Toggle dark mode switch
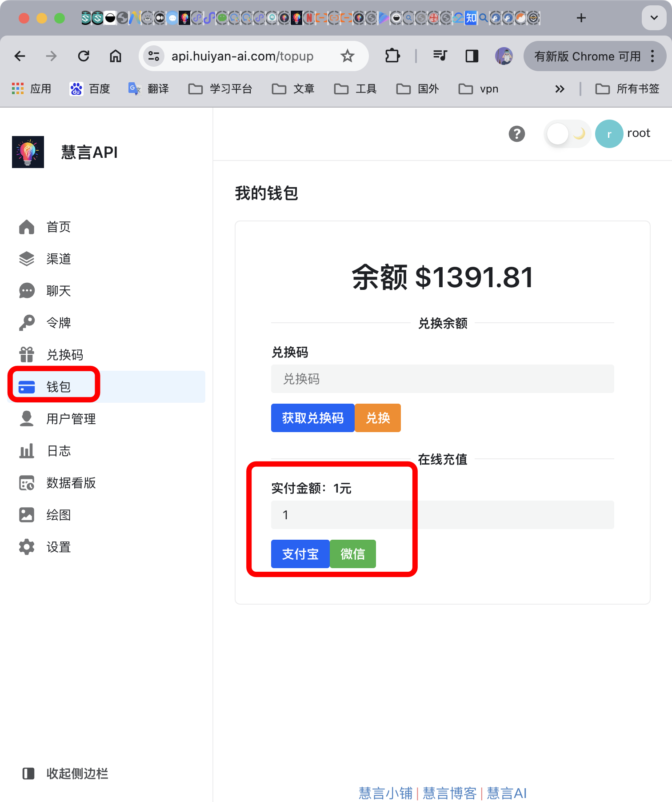 pos(567,134)
